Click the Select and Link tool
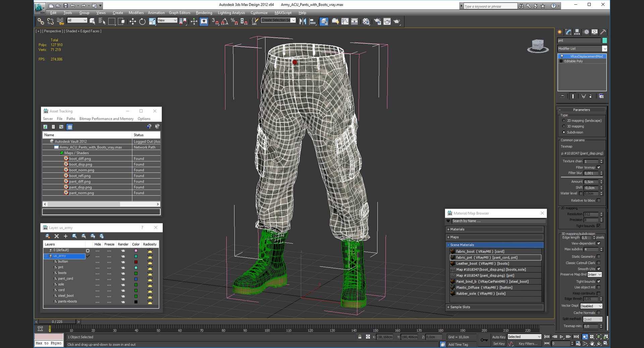Viewport: 644px width, 348px height. pos(41,21)
